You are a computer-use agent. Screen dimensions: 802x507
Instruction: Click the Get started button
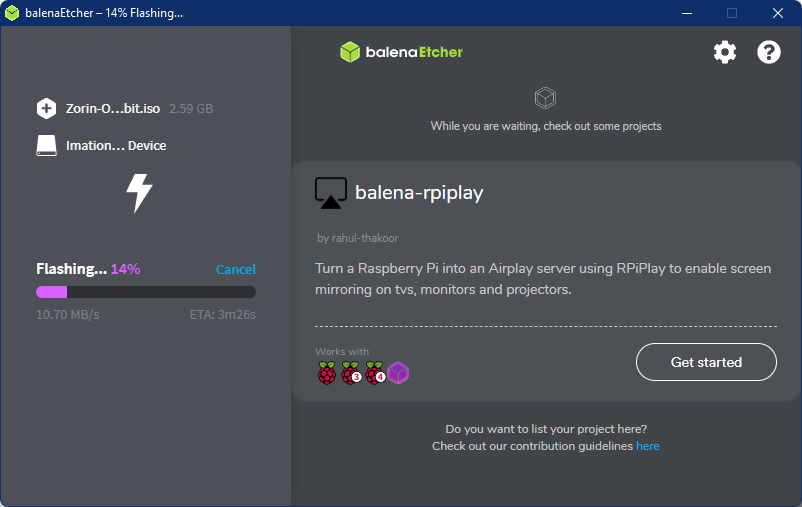pos(706,362)
